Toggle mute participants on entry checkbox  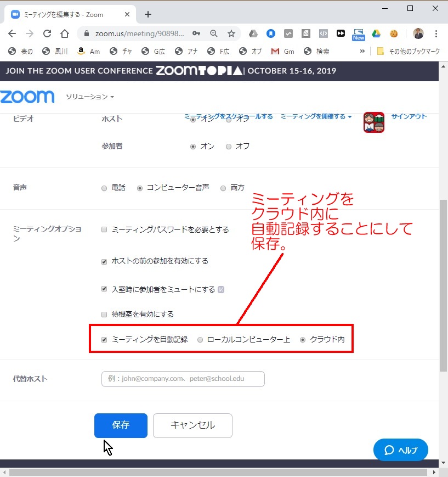(x=104, y=289)
